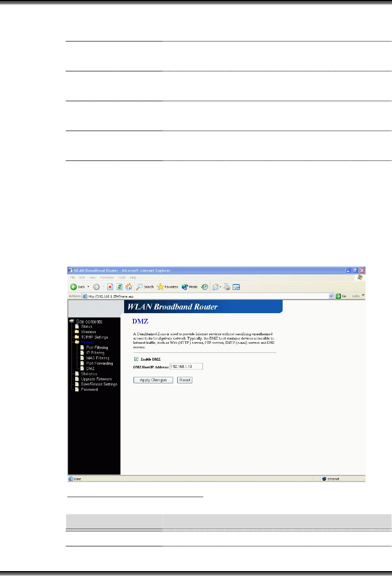Open Search with the magnifier icon
Image resolution: width=392 pixels, height=576 pixels.
(139, 287)
